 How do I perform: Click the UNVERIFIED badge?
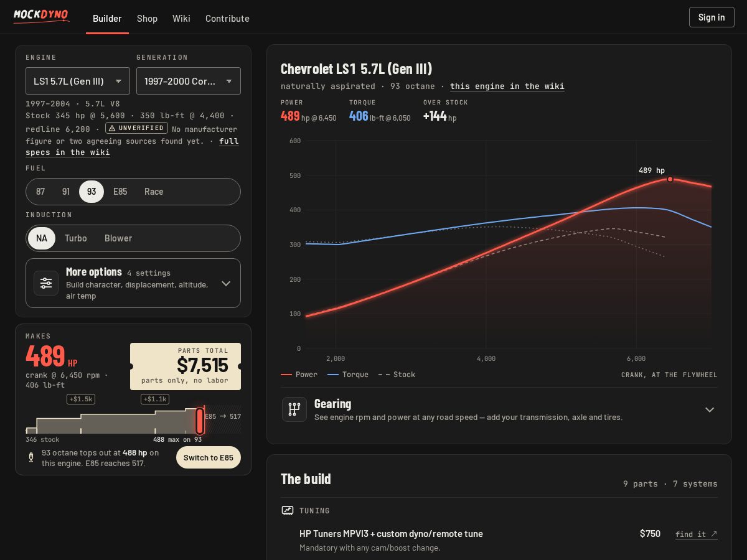coord(136,128)
